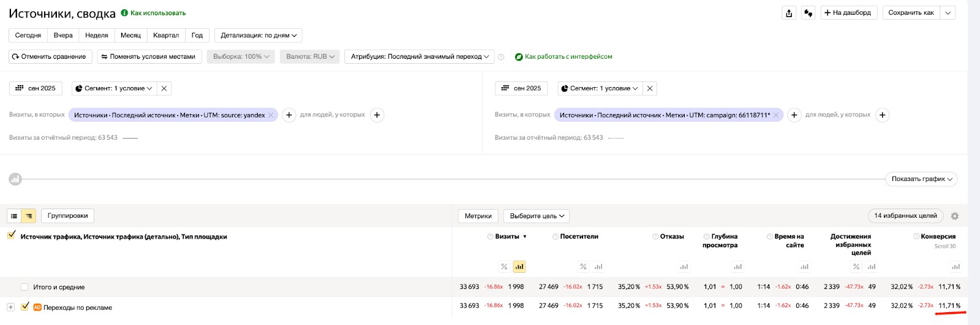Open the Детализация: по дням dropdown
The image size is (980, 325).
pyautogui.click(x=258, y=36)
